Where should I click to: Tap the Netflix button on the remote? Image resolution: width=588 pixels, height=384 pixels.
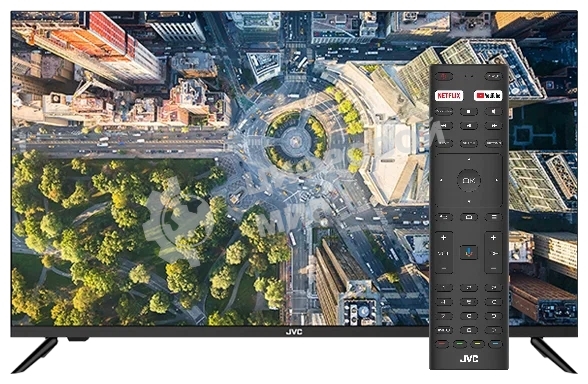click(x=449, y=96)
